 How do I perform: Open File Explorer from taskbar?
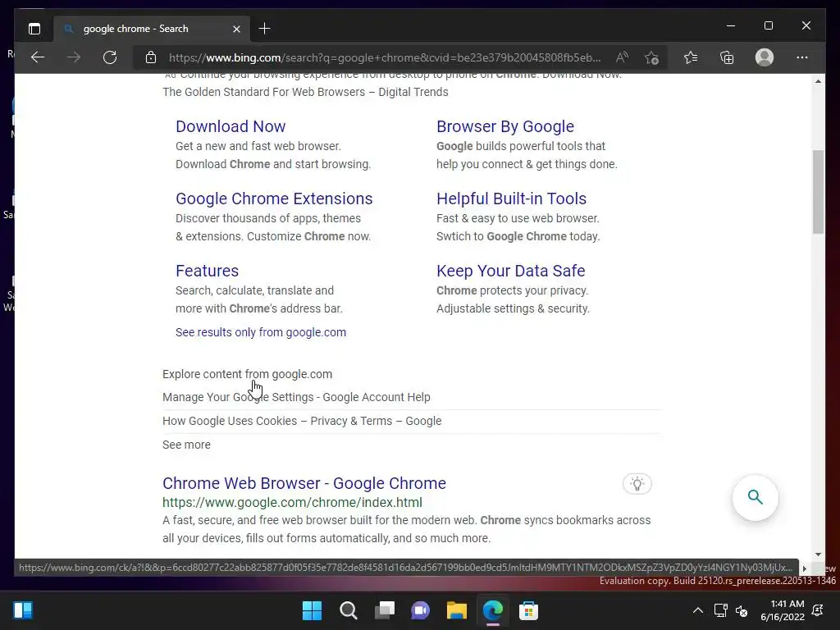456,610
